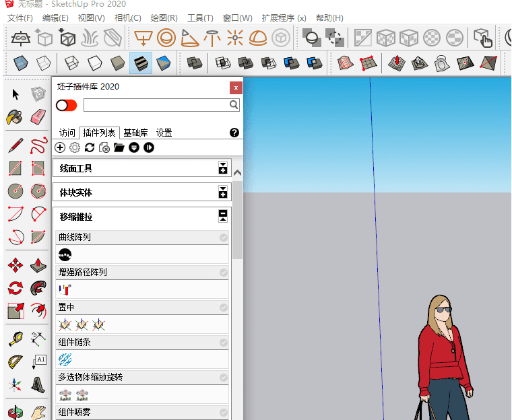512x420 pixels.
Task: Toggle the red switch in plugin panel
Action: click(x=66, y=105)
